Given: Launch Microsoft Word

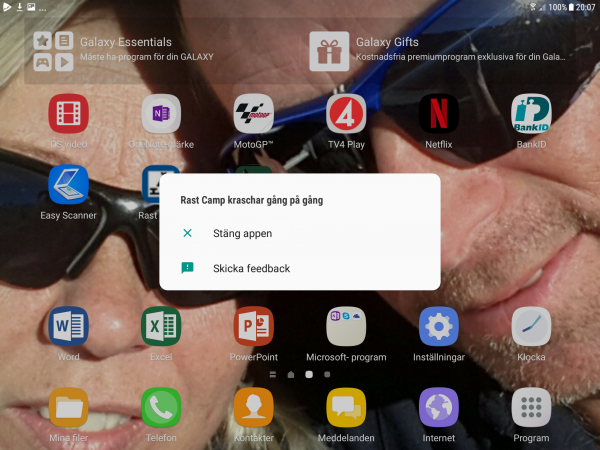Looking at the screenshot, I should click(x=68, y=326).
